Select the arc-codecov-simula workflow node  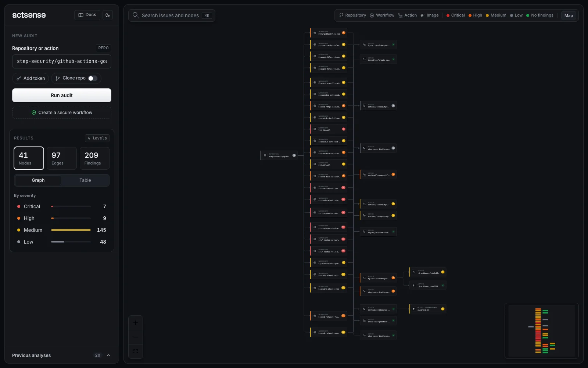[x=329, y=227]
